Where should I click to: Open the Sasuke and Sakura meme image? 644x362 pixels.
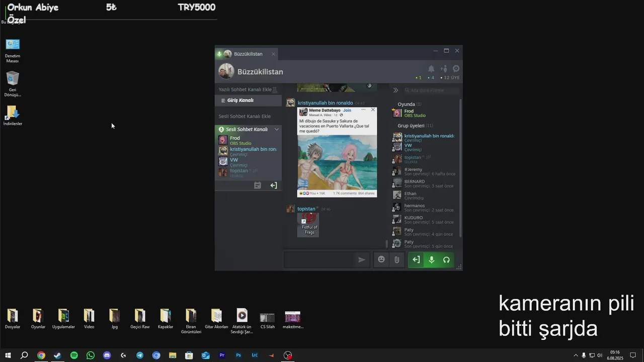(337, 152)
